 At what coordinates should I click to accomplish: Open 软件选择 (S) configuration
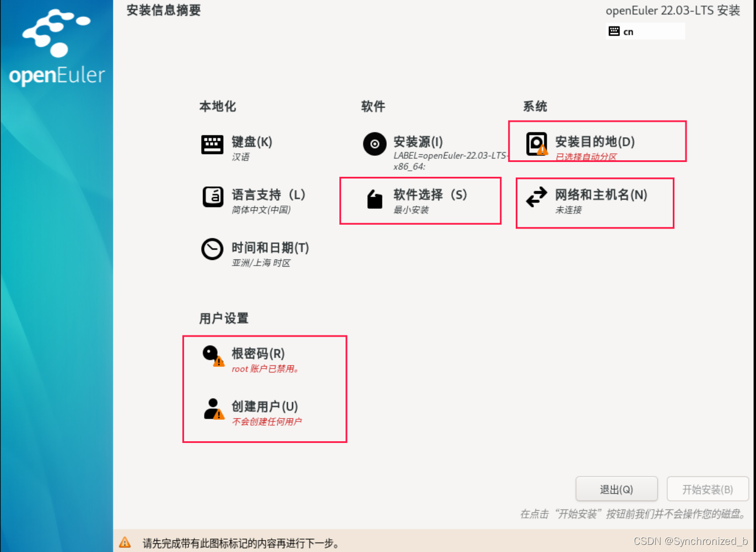point(430,194)
